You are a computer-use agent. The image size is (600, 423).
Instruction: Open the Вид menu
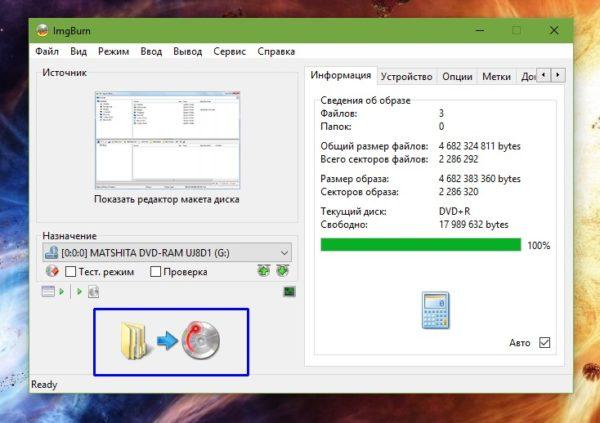(78, 51)
